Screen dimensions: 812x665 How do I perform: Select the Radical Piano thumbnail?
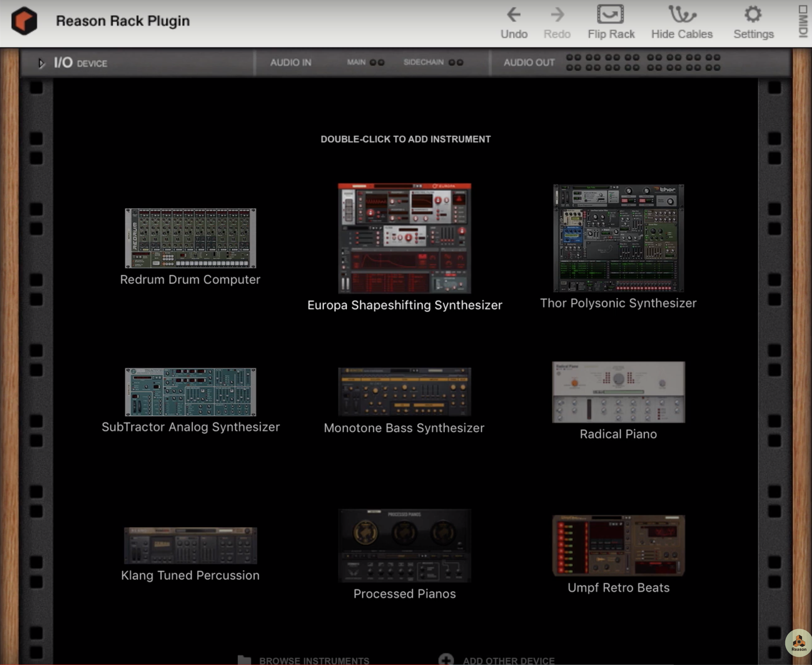(x=618, y=392)
